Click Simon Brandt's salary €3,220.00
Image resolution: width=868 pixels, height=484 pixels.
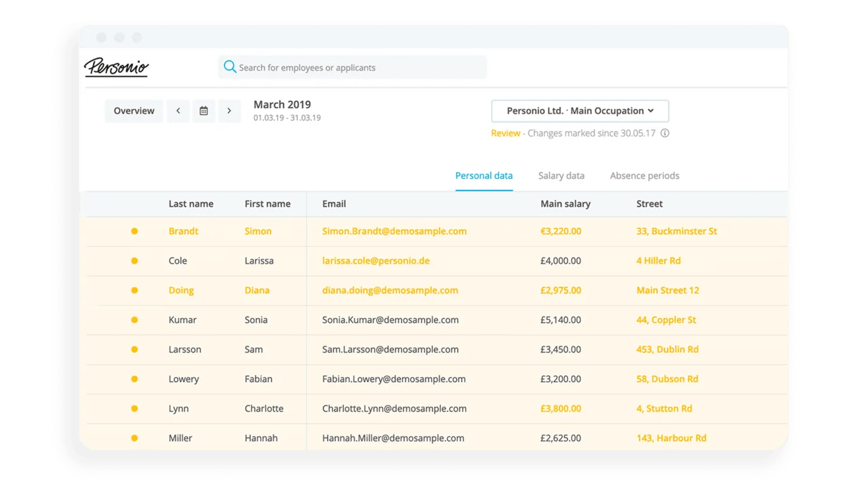point(560,231)
